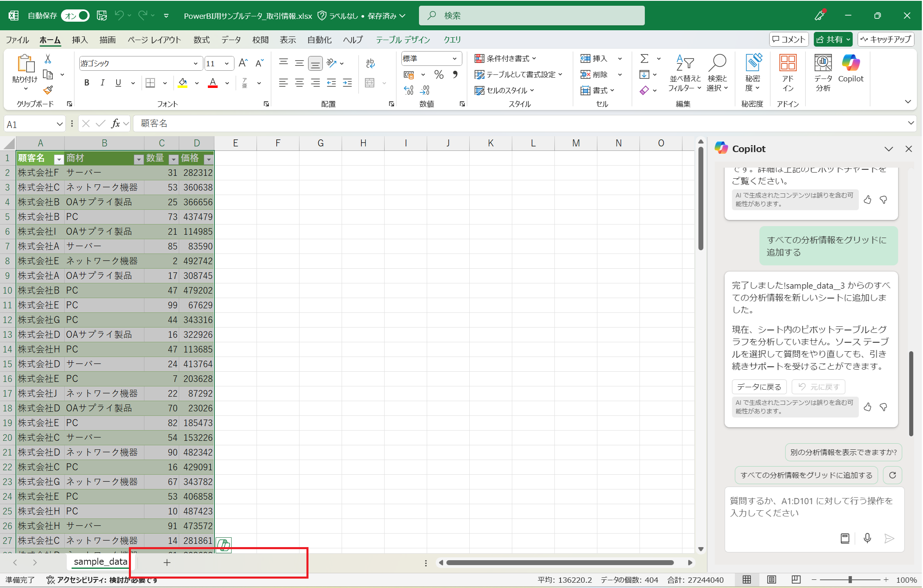Thumbs down the latest Copilot reply
The width and height of the screenshot is (923, 588).
(x=883, y=407)
